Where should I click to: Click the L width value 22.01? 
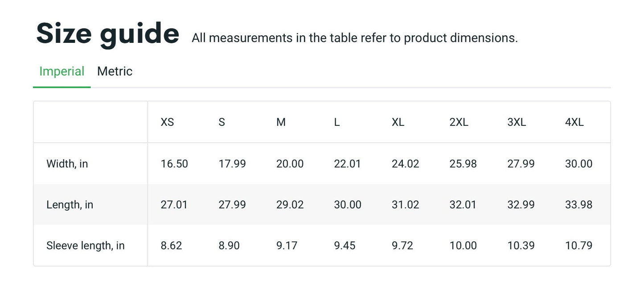pyautogui.click(x=347, y=164)
